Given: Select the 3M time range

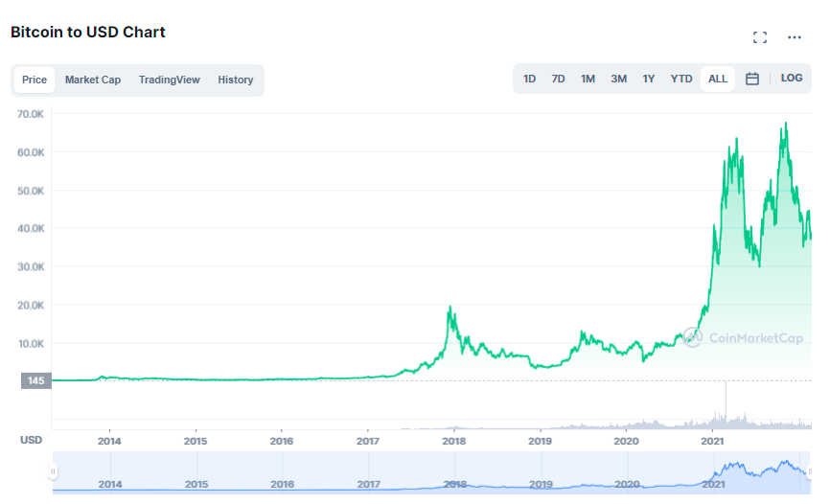Looking at the screenshot, I should (618, 79).
